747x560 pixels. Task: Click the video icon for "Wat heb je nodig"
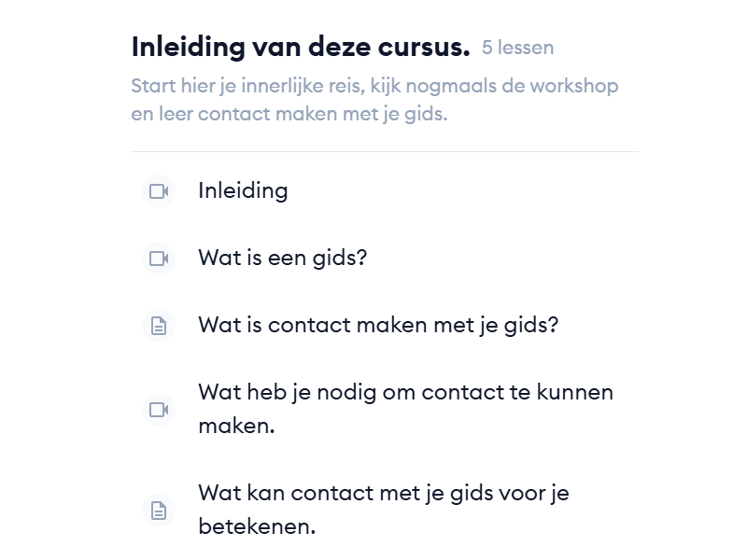click(x=159, y=409)
